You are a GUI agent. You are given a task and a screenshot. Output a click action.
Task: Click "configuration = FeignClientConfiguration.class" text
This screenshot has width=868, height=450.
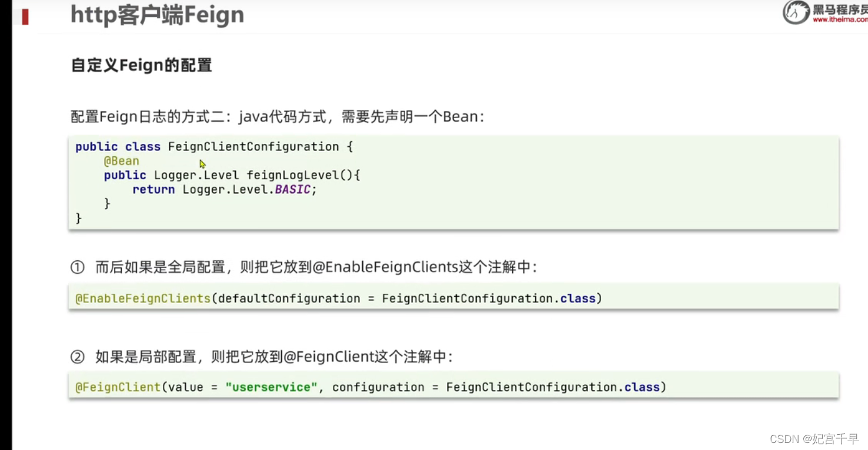[496, 387]
